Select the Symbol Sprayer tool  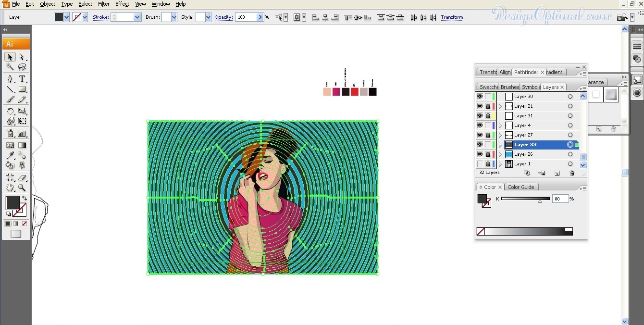(10, 134)
